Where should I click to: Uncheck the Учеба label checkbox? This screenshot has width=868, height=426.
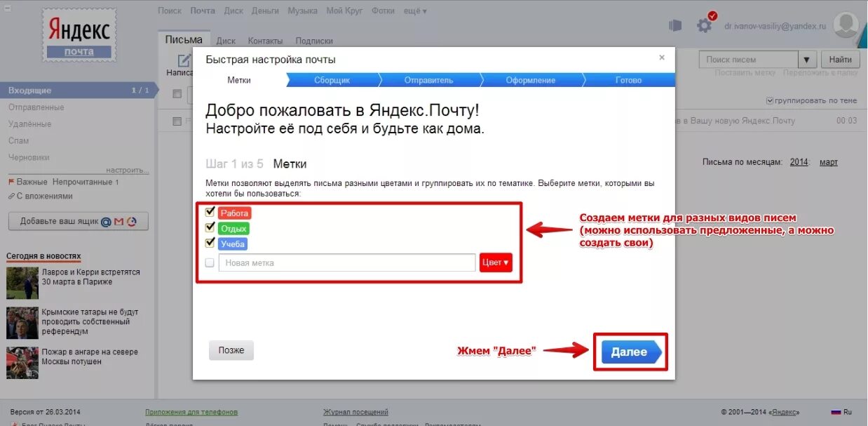[x=210, y=243]
